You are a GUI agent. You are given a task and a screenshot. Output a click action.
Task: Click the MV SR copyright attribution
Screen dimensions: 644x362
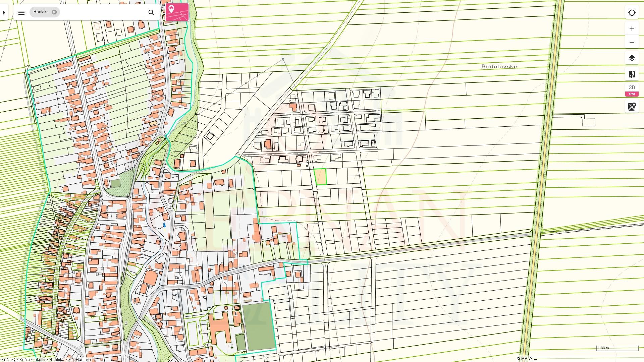click(x=527, y=358)
